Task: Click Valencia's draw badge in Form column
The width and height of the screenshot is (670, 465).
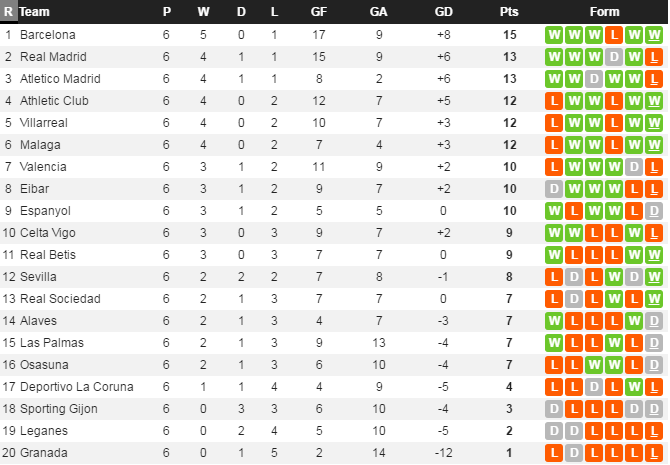Action: [634, 167]
